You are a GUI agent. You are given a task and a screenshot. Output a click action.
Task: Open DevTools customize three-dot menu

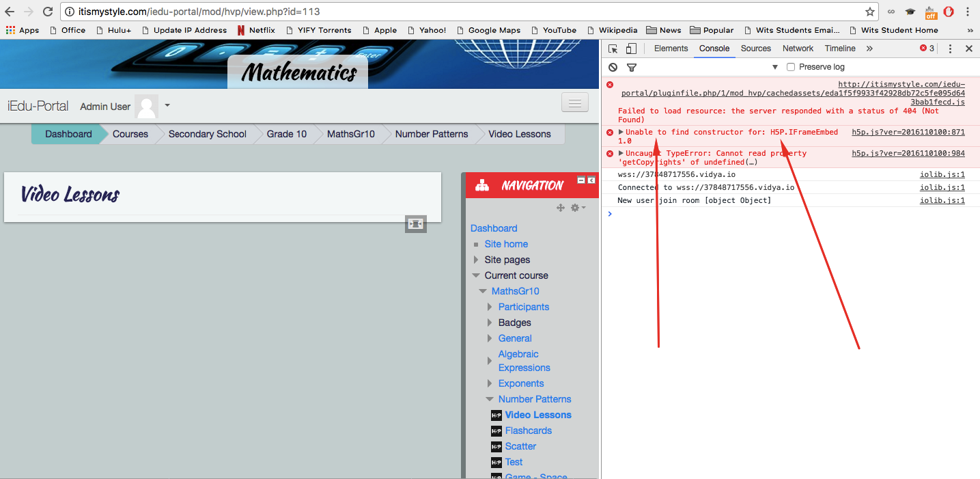pos(950,49)
